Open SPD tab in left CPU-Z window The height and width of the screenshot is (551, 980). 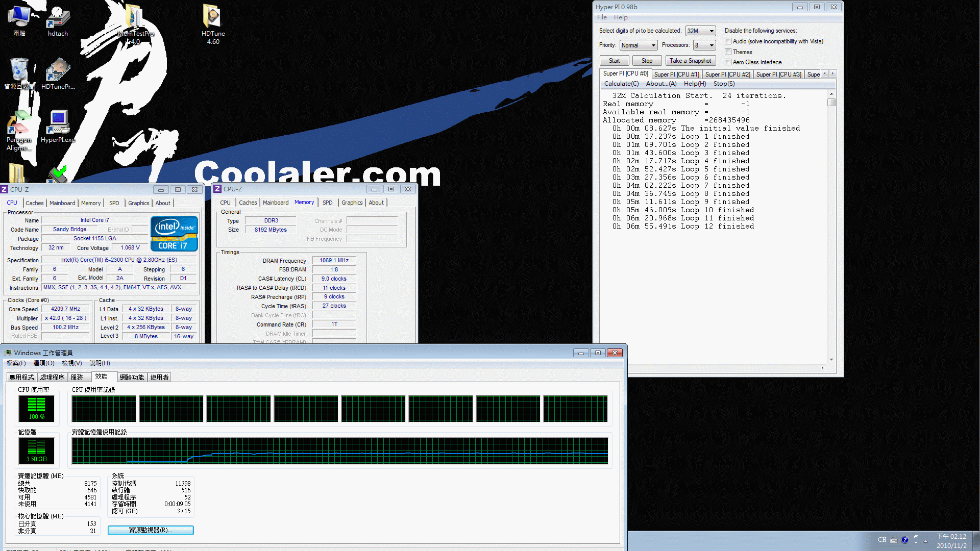coord(114,203)
